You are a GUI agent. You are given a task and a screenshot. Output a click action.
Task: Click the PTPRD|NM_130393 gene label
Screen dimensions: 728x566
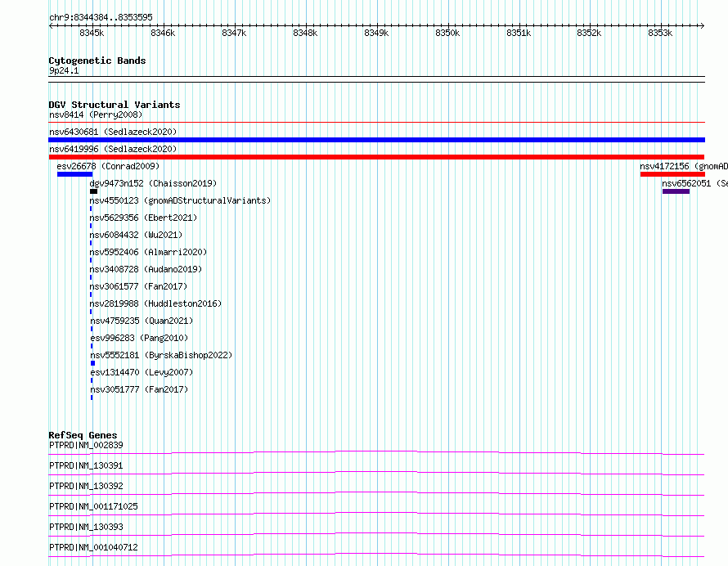pos(86,527)
